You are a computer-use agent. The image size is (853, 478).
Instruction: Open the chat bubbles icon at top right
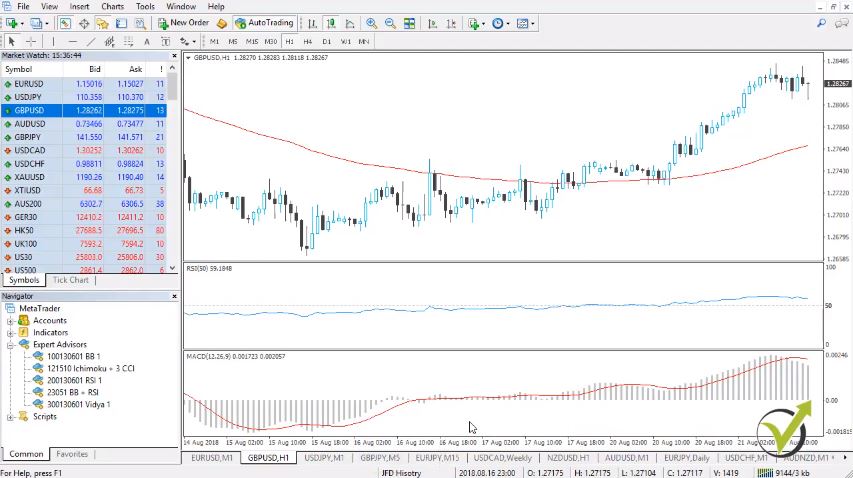842,23
